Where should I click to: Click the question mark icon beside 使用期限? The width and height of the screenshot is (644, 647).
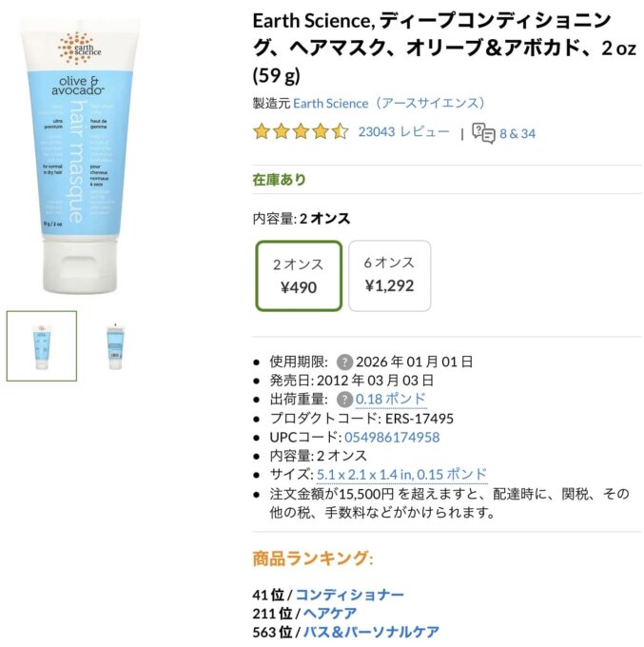coord(344,363)
